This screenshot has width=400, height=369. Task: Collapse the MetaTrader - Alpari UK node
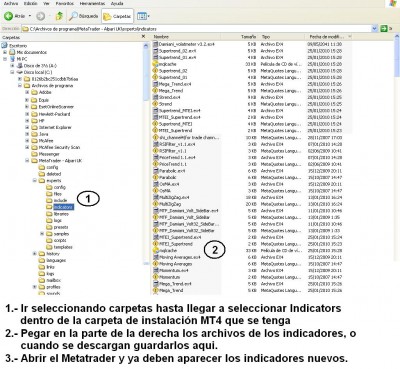coord(27,160)
